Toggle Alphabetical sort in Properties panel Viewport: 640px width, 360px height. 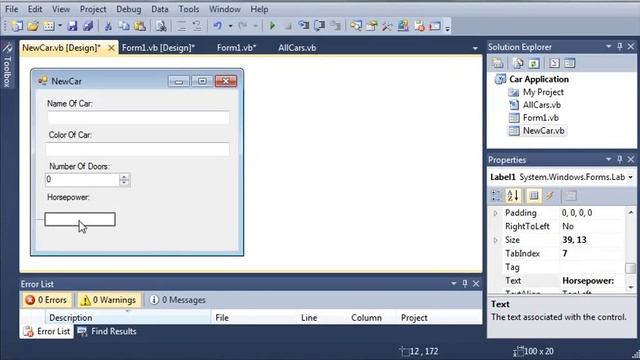tap(513, 196)
